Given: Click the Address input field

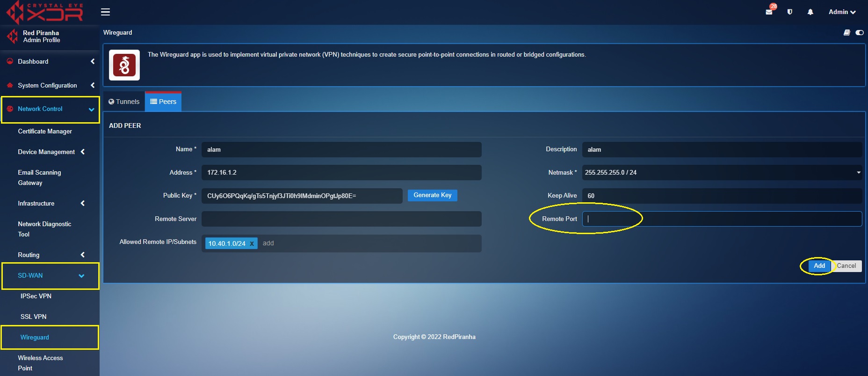Looking at the screenshot, I should tap(341, 172).
